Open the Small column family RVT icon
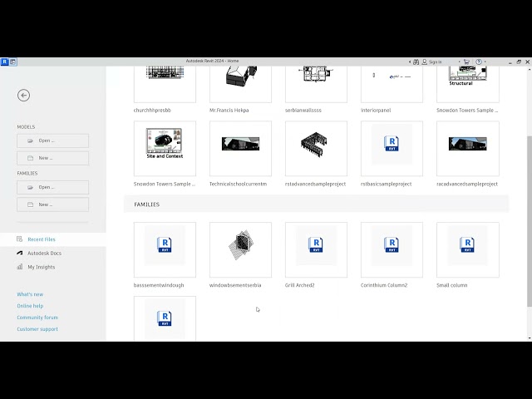Viewport: 532px width, 399px height. [467, 244]
